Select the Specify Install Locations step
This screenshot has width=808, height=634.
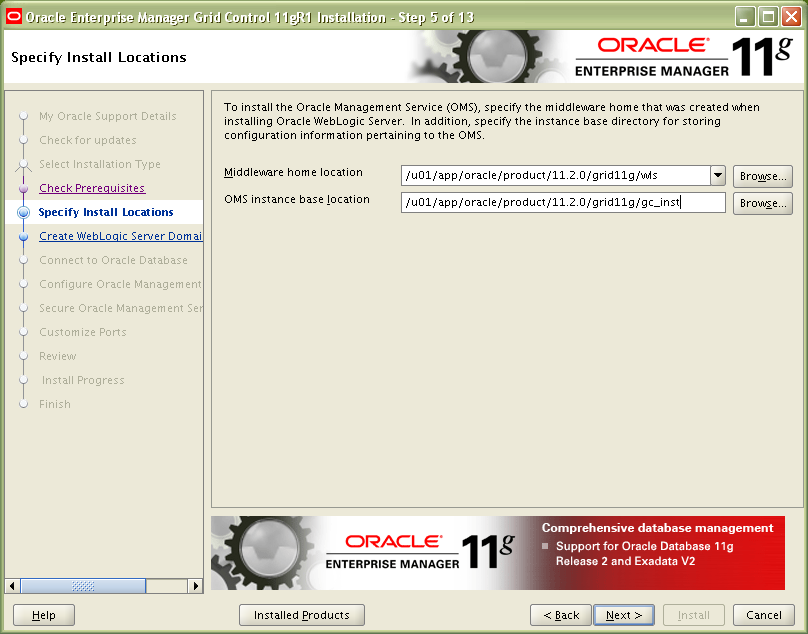point(106,212)
